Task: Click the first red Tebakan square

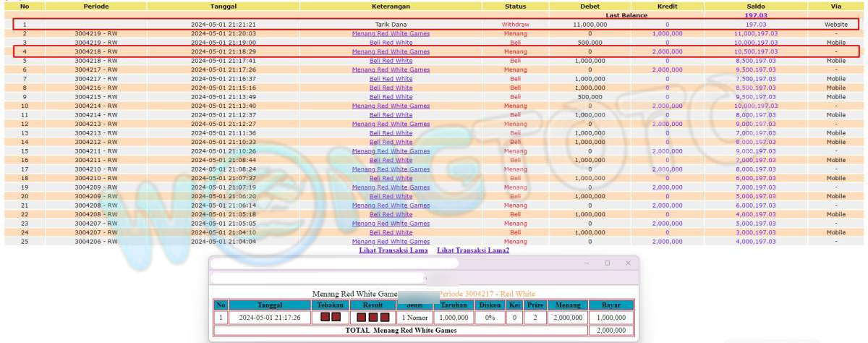Action: pyautogui.click(x=325, y=317)
